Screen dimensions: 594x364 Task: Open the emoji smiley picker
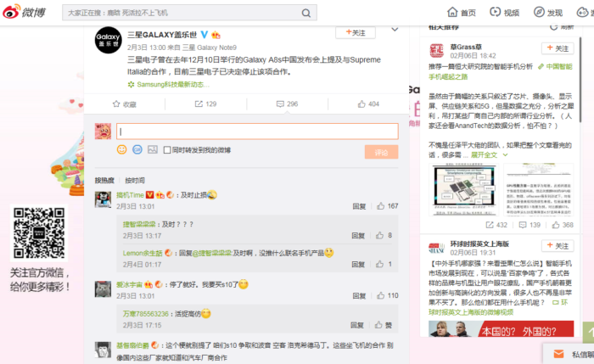click(x=121, y=149)
